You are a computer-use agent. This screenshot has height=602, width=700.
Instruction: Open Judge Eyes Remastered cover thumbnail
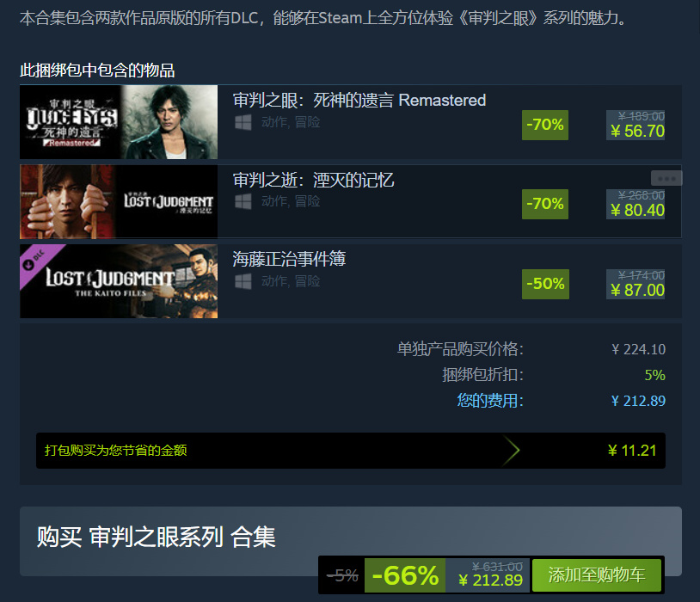(x=119, y=122)
